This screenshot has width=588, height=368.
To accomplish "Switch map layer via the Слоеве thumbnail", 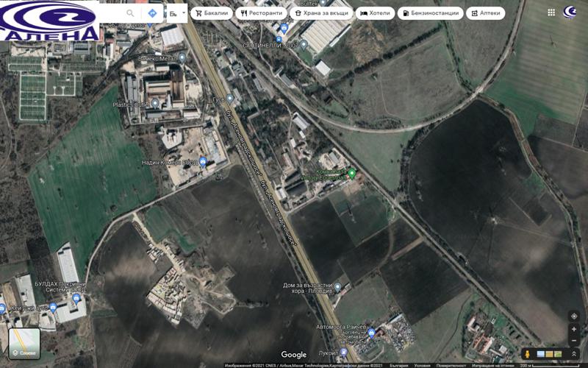I will [24, 344].
